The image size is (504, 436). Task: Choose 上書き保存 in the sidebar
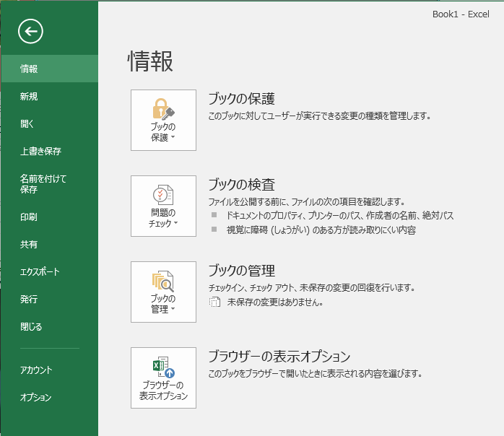click(50, 151)
